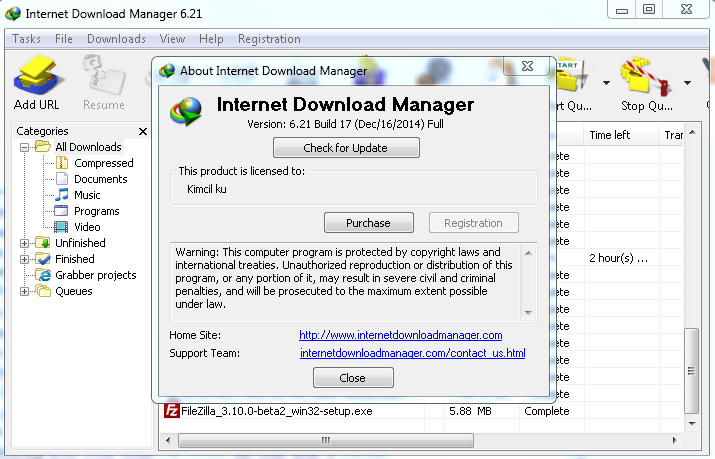Click the Programs window icon
This screenshot has height=459, width=715.
(x=61, y=211)
